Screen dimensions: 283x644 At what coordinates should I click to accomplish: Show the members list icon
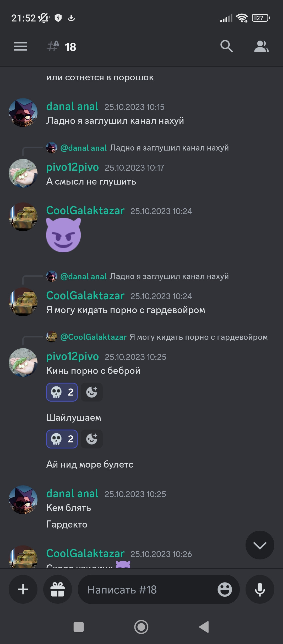pyautogui.click(x=261, y=47)
